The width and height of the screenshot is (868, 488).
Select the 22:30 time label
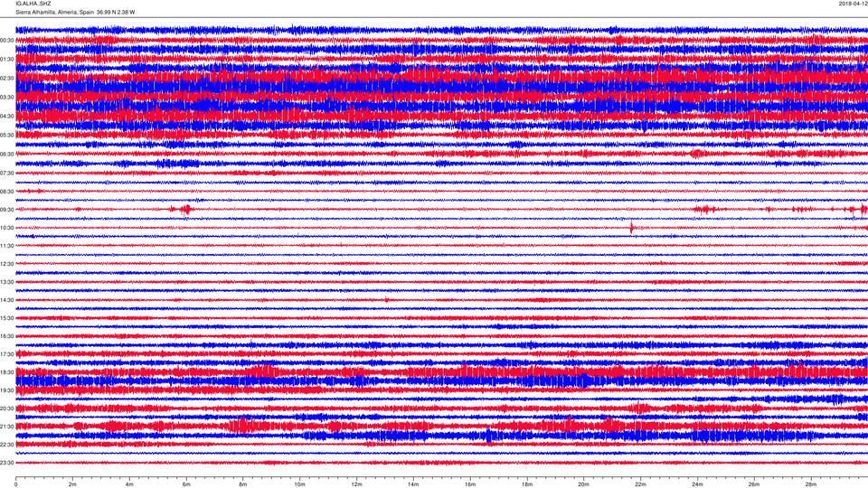coord(6,445)
